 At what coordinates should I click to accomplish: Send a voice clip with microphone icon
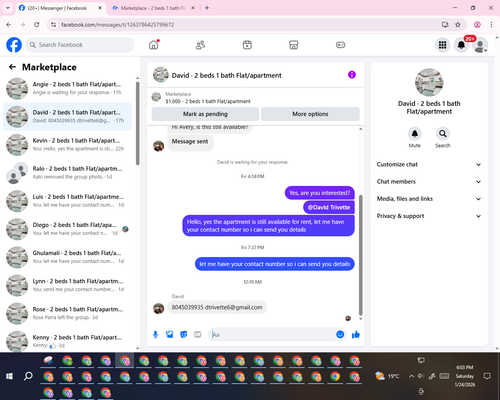click(155, 334)
